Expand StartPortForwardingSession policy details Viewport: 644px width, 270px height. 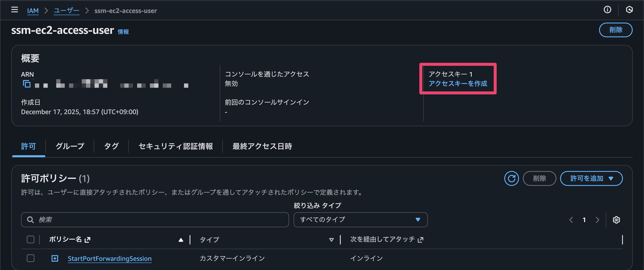(55, 258)
